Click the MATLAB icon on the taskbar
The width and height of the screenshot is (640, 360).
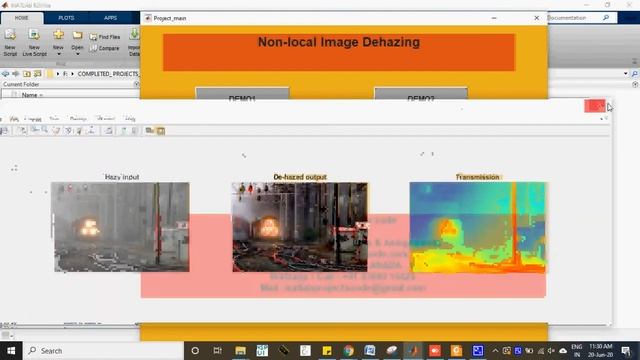point(413,351)
